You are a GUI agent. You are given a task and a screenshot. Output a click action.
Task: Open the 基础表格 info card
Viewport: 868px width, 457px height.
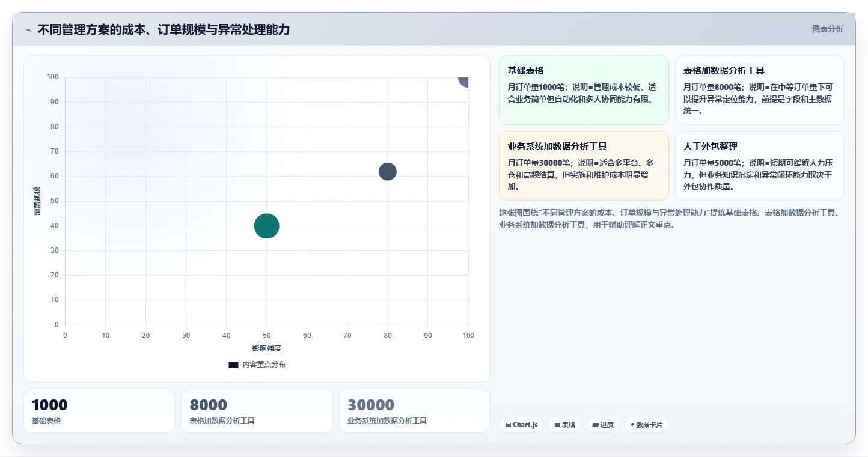coord(584,90)
